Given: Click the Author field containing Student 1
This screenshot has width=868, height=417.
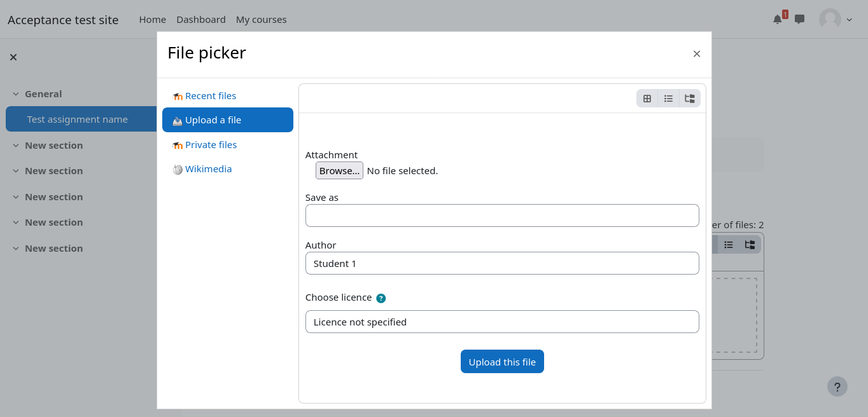Looking at the screenshot, I should [x=501, y=263].
